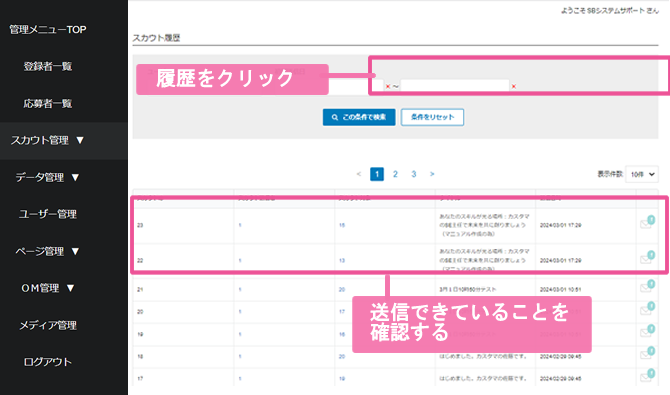Click ログアウト in sidebar
The image size is (670, 395).
pos(48,362)
